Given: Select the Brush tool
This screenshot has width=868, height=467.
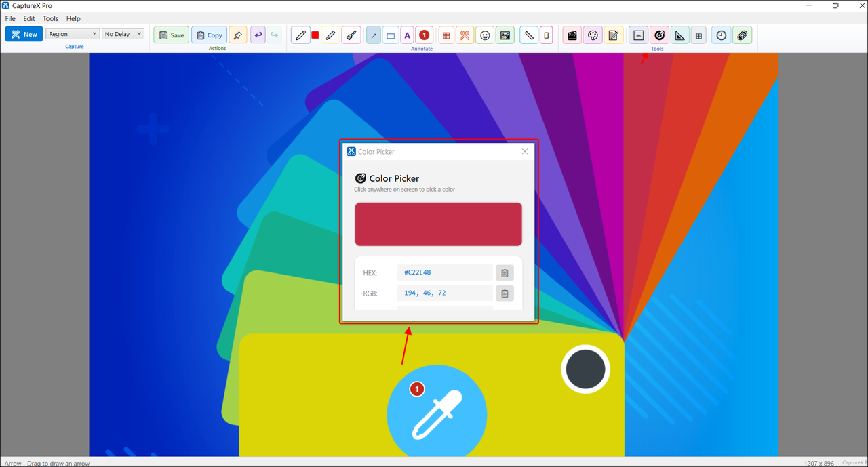Looking at the screenshot, I should click(x=351, y=35).
